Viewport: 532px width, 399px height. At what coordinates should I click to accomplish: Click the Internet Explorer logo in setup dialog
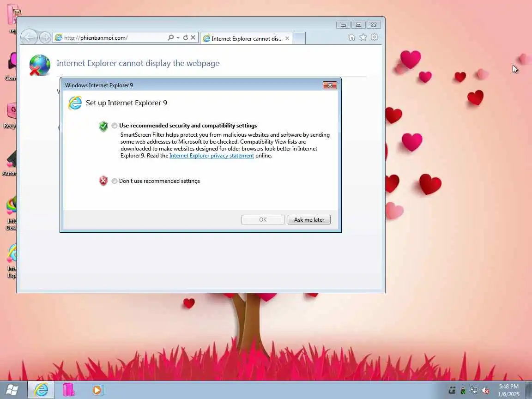coord(75,103)
